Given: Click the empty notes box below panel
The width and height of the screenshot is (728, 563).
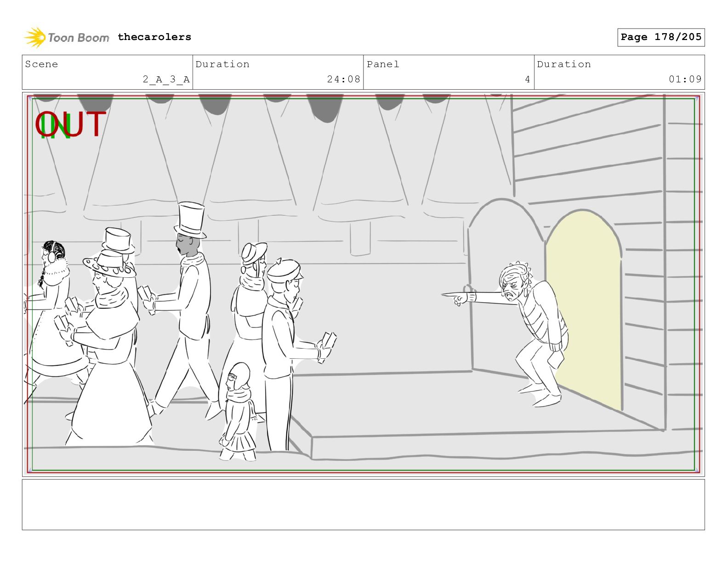Looking at the screenshot, I should tap(363, 505).
